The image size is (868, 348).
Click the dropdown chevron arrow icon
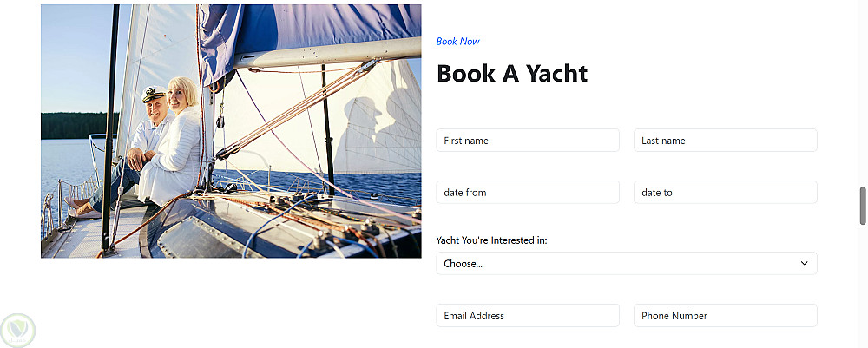804,263
